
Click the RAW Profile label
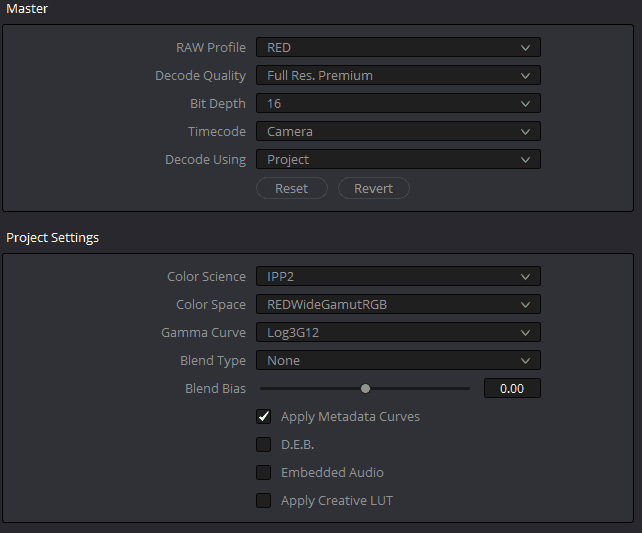click(x=211, y=47)
